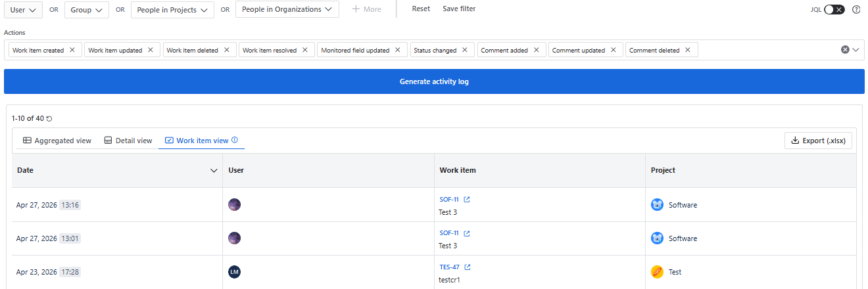Toggle the JQL switch

click(834, 10)
